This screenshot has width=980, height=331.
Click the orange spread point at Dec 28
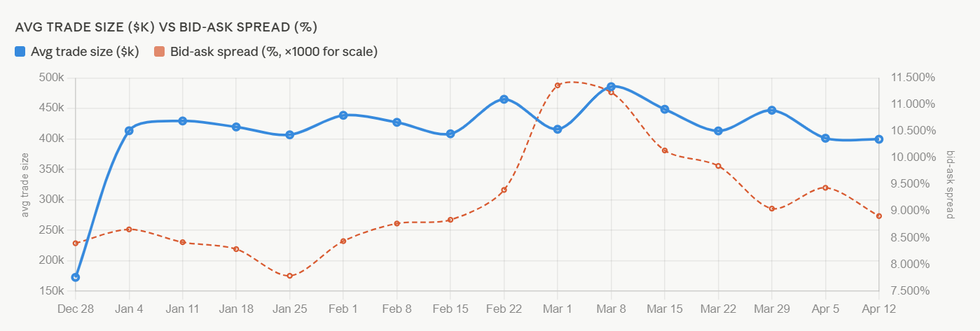coord(76,243)
